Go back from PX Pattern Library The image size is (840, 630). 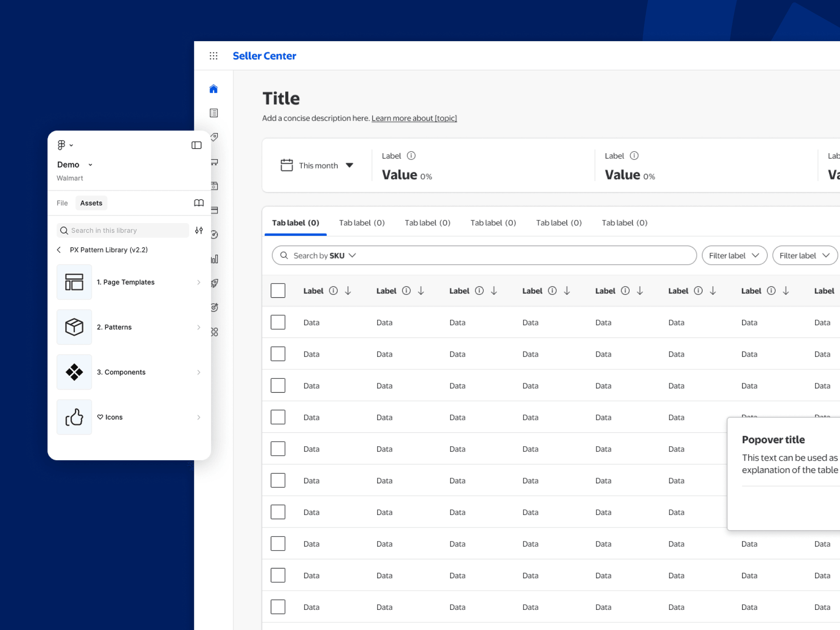click(x=59, y=250)
